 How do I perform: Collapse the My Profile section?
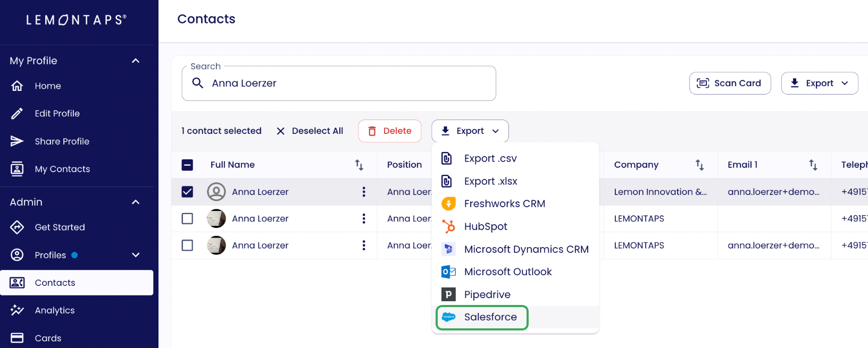[136, 61]
